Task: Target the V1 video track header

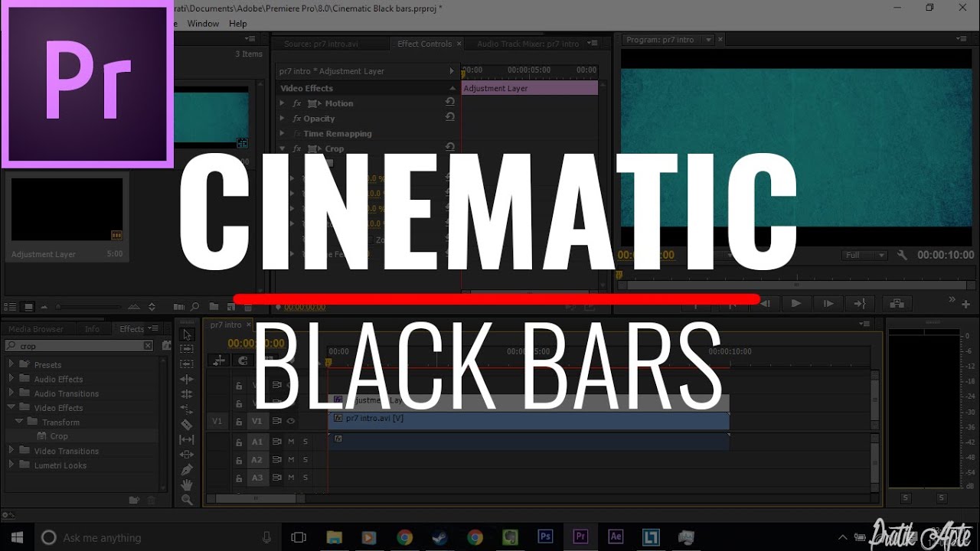Action: coord(256,421)
